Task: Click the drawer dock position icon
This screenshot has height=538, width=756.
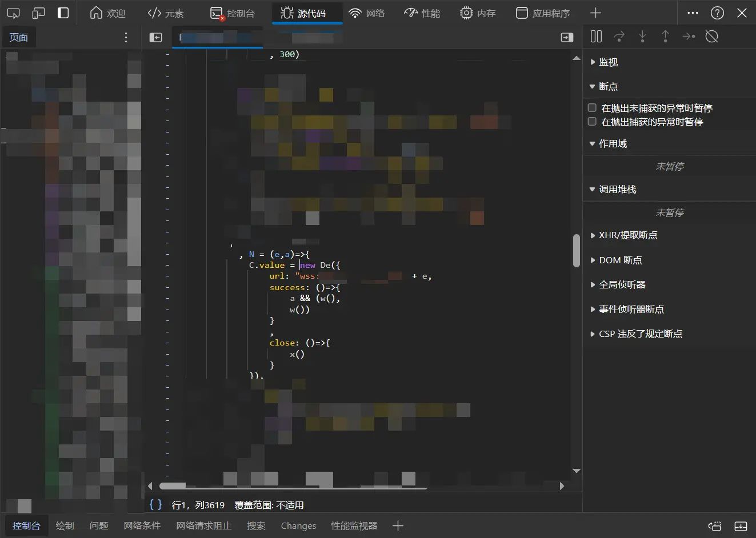Action: point(715,526)
